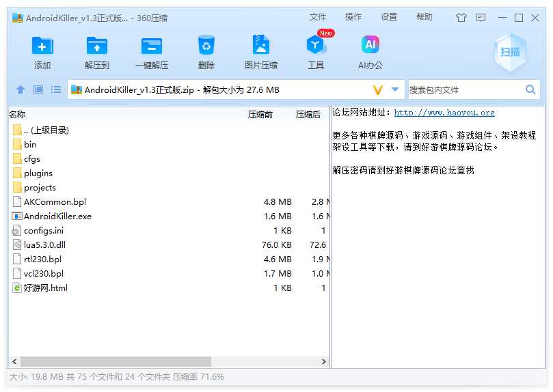Select the rtl230.bpl file
This screenshot has width=553, height=392.
(169, 260)
